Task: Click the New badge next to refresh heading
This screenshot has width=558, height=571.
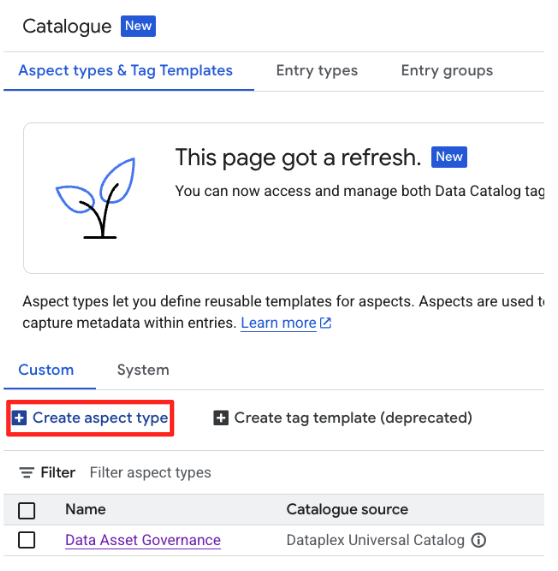Action: click(x=449, y=157)
